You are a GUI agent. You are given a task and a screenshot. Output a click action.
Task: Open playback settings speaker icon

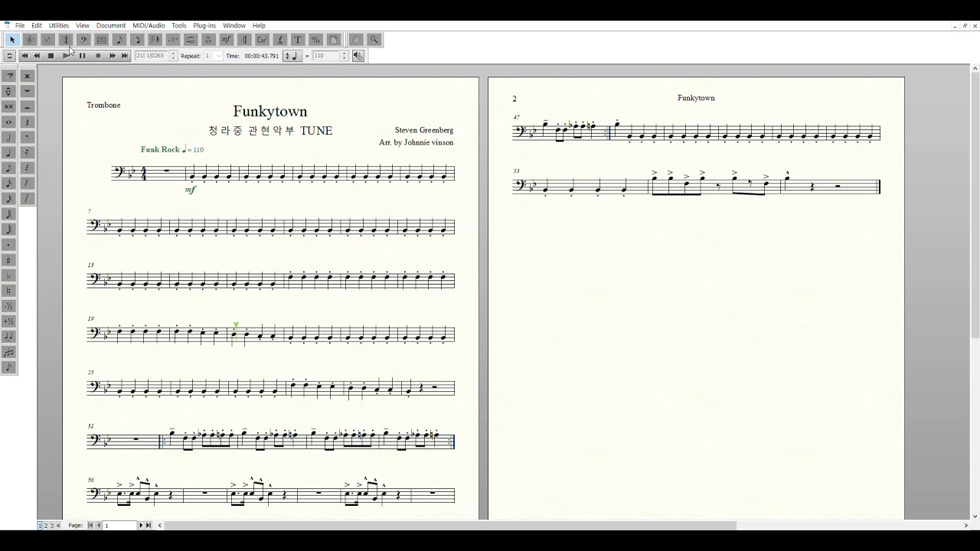pos(358,55)
